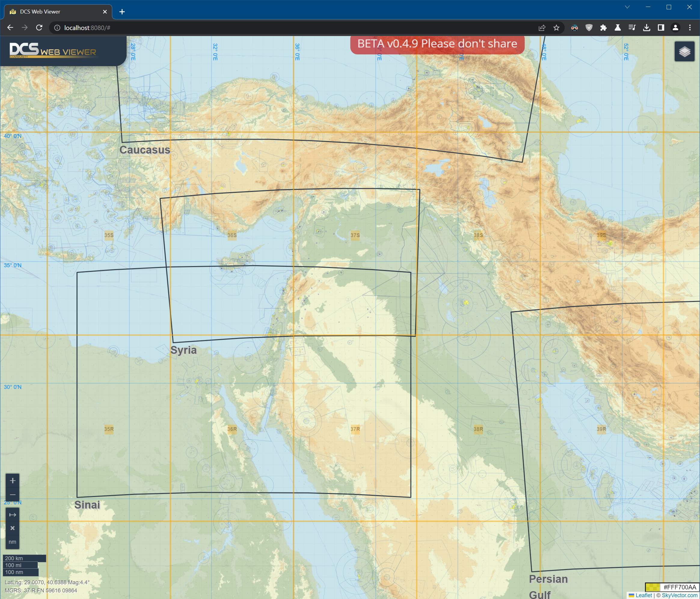
Task: Go forward to next page
Action: (25, 28)
